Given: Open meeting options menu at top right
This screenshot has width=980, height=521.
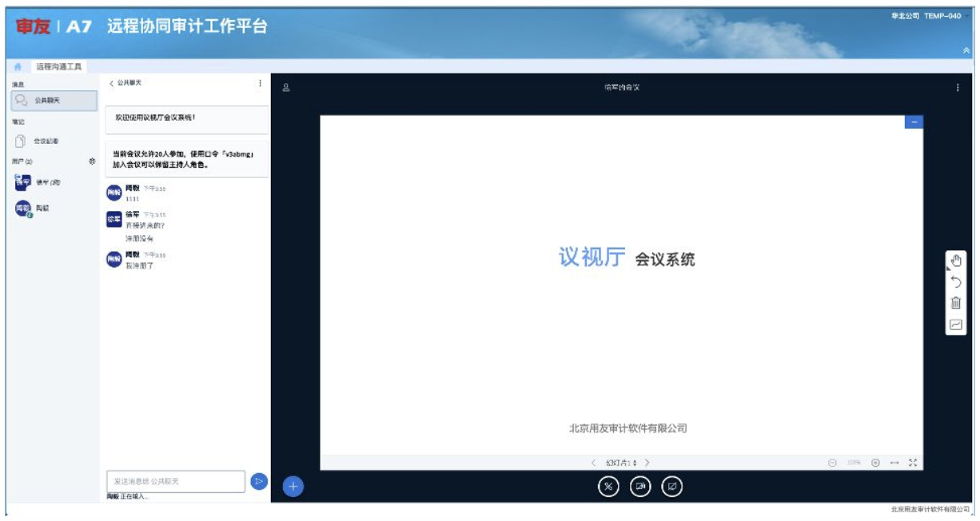Looking at the screenshot, I should [958, 88].
